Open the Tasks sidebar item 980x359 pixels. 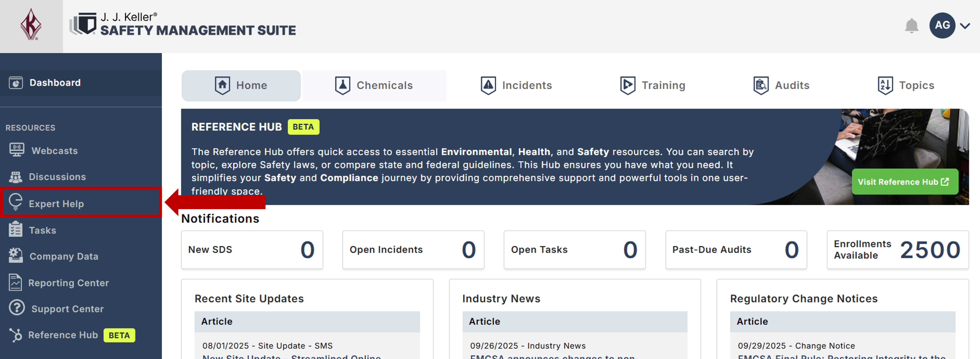(42, 230)
